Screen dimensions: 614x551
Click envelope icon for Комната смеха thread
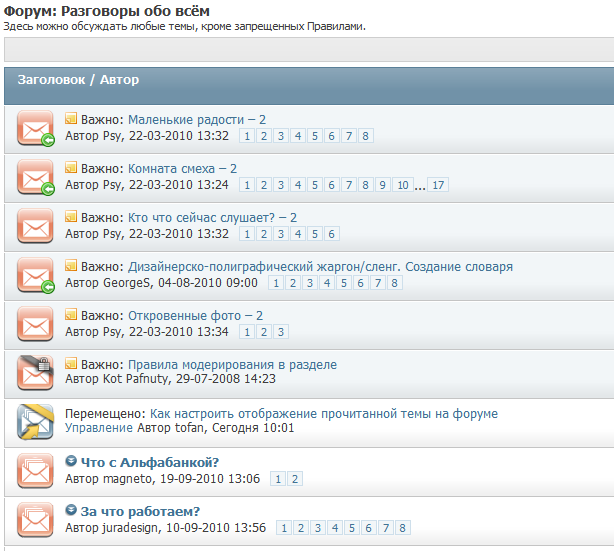point(35,177)
